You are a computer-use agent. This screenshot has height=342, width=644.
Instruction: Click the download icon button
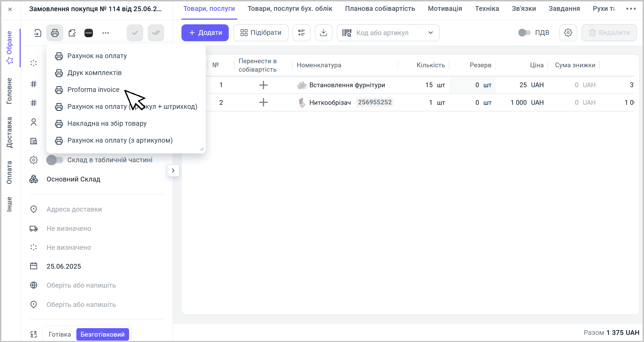[x=323, y=33]
